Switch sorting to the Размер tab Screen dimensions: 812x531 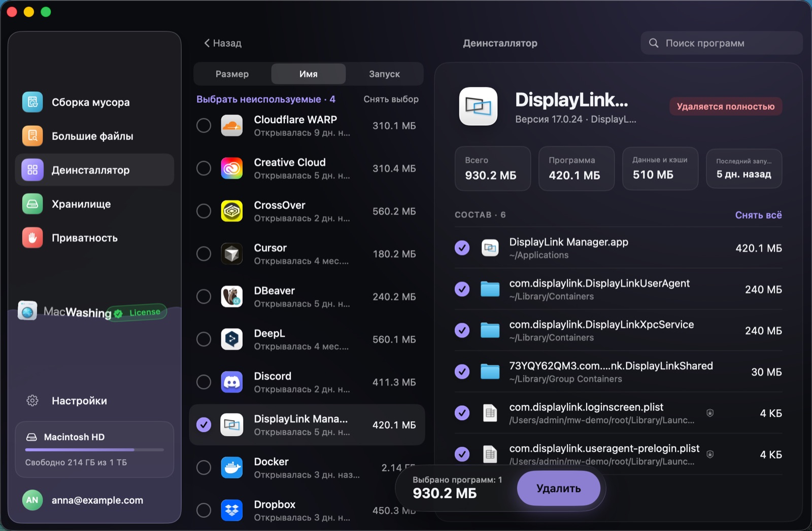(232, 74)
